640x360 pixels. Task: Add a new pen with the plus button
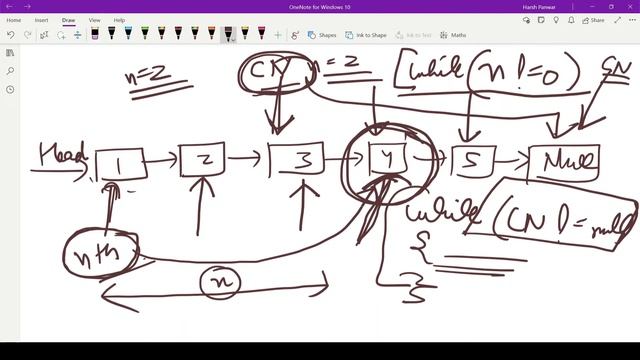[278, 35]
